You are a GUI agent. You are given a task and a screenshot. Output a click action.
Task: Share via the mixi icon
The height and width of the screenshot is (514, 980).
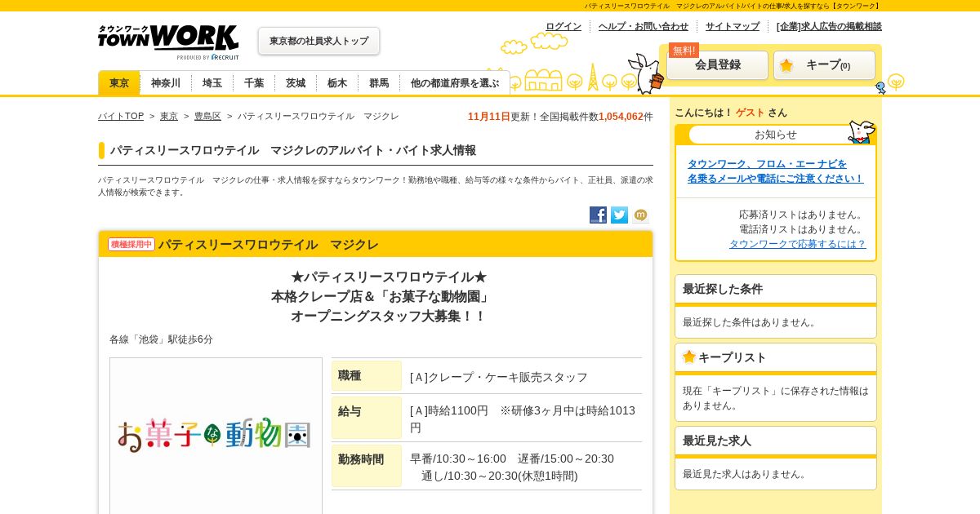pyautogui.click(x=640, y=215)
